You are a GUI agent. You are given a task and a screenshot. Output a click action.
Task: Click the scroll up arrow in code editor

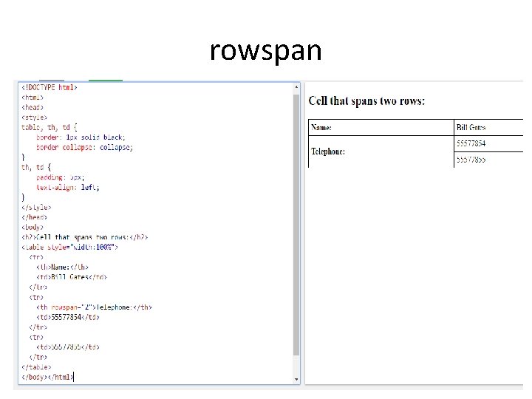[x=296, y=87]
